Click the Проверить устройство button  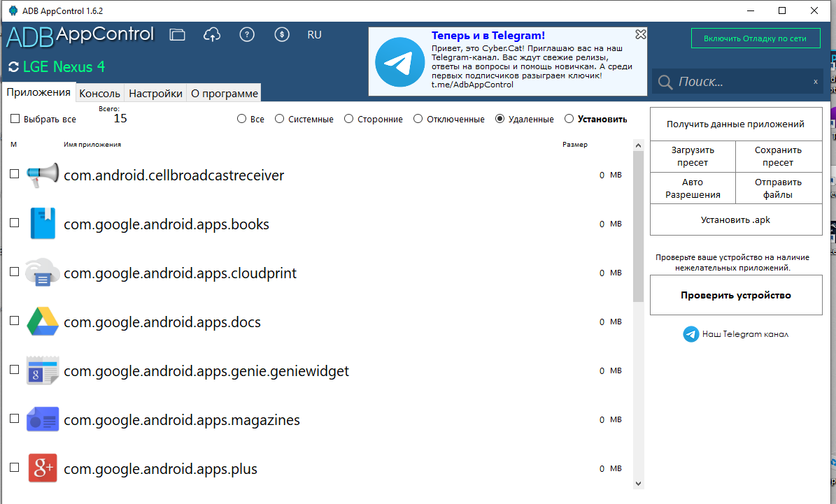736,295
